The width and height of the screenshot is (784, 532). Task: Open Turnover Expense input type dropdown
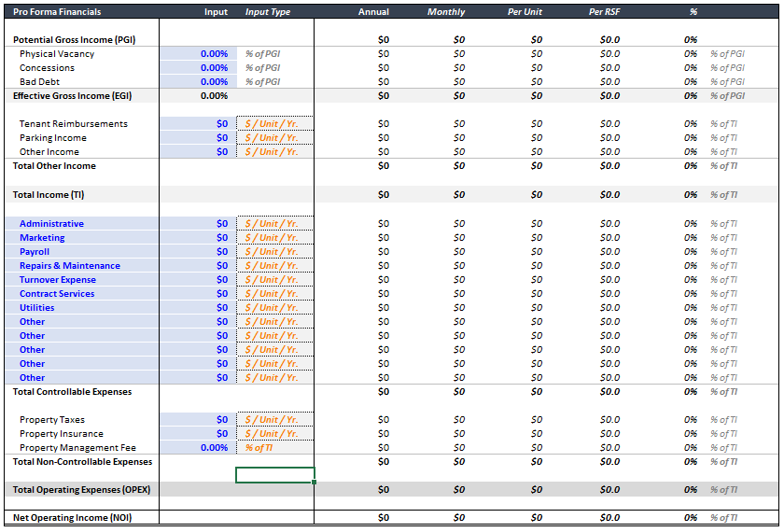point(275,279)
